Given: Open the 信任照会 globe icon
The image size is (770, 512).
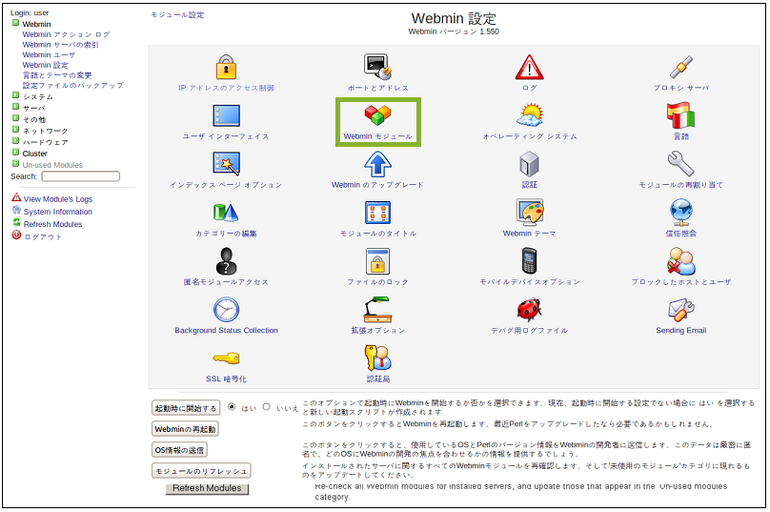Looking at the screenshot, I should pos(681,212).
